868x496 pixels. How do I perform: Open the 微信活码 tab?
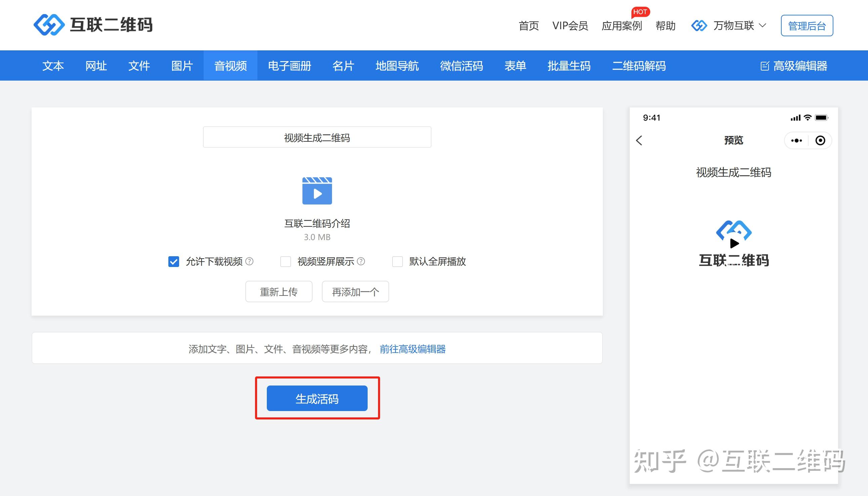tap(461, 66)
